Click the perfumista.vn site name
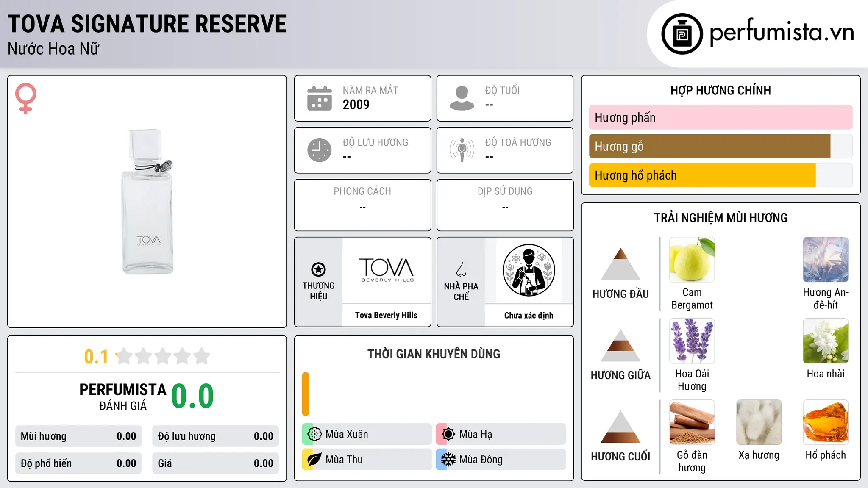Screen dimensions: 868x488 coord(782,32)
